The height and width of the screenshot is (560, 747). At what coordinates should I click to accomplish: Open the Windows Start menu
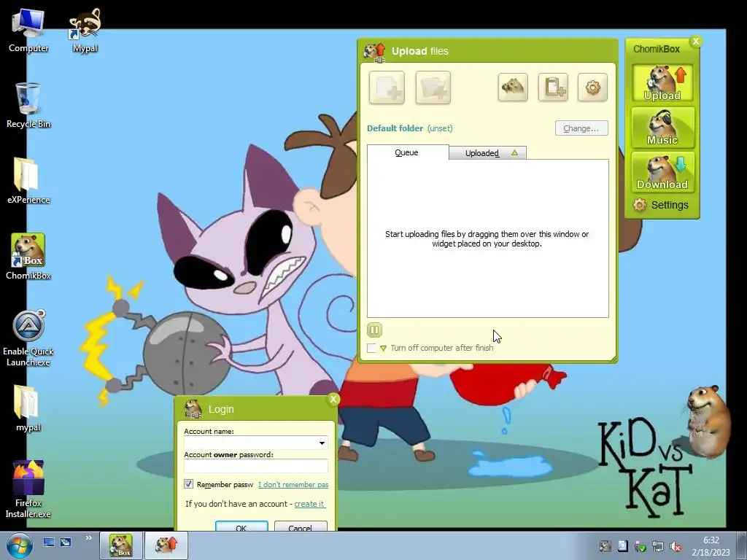[19, 545]
